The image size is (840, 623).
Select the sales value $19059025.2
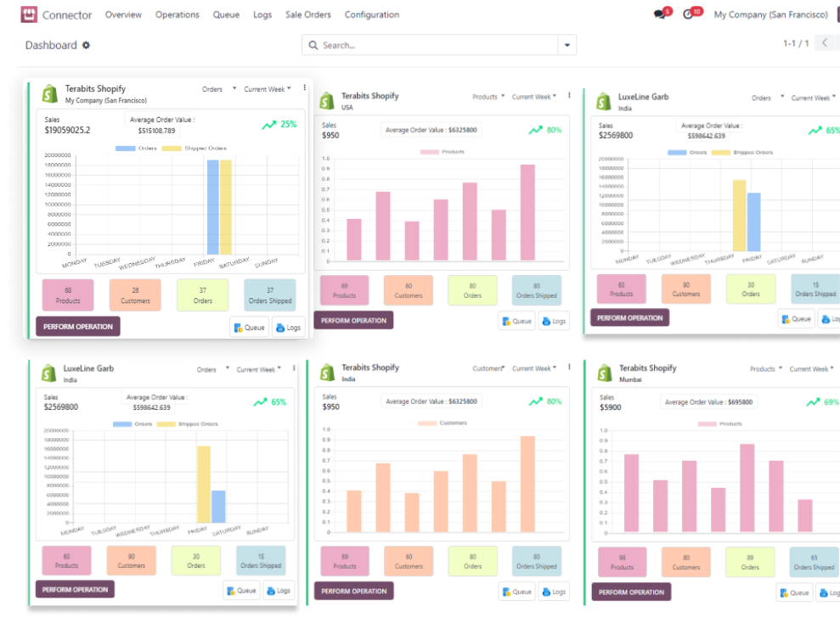pos(67,130)
